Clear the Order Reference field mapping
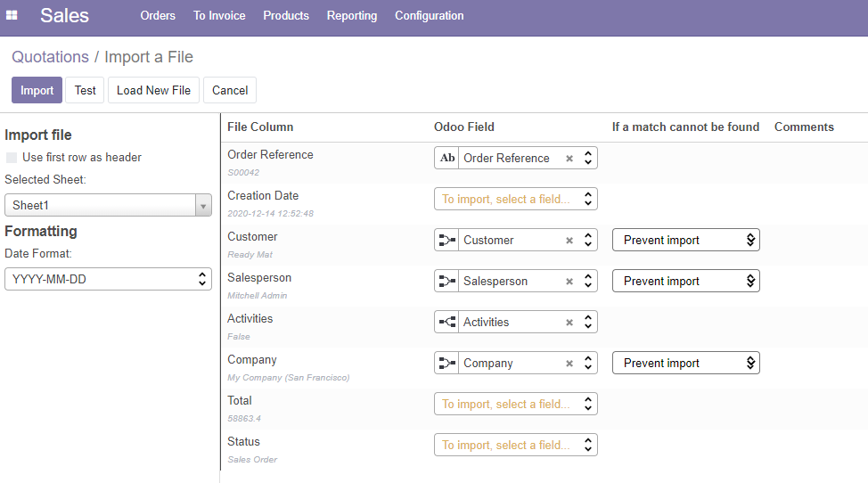The width and height of the screenshot is (868, 483). coord(569,159)
